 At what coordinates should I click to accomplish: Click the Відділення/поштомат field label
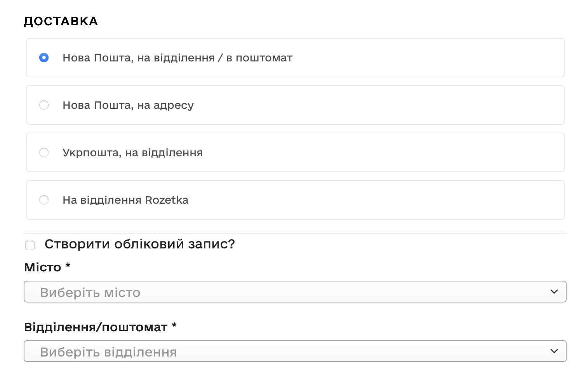pyautogui.click(x=100, y=327)
